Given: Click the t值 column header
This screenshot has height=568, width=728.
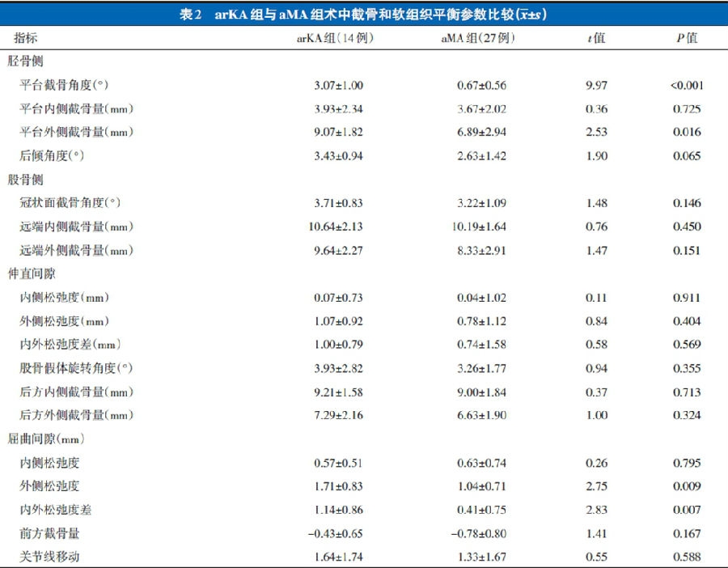Looking at the screenshot, I should click(x=596, y=38).
